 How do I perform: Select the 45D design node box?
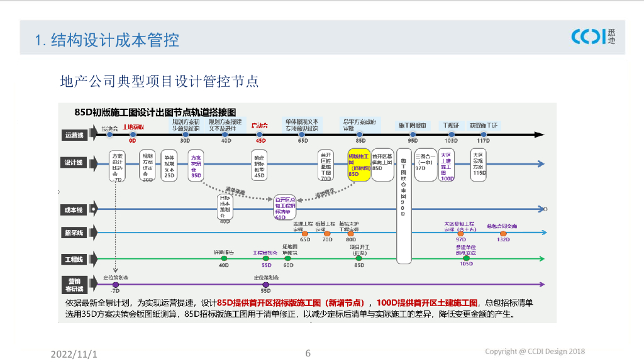point(259,165)
